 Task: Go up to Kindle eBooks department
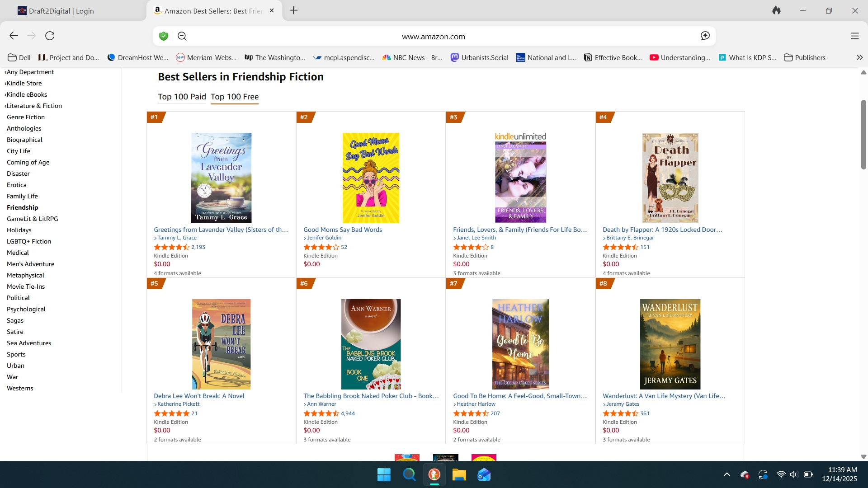27,94
